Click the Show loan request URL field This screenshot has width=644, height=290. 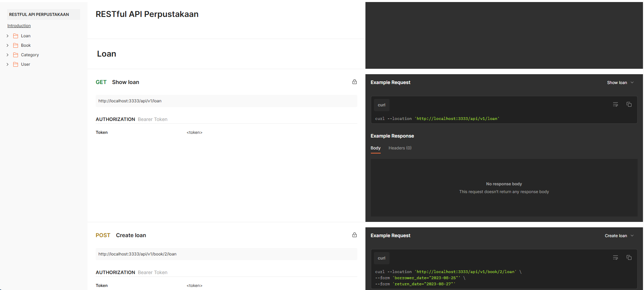[x=226, y=101]
